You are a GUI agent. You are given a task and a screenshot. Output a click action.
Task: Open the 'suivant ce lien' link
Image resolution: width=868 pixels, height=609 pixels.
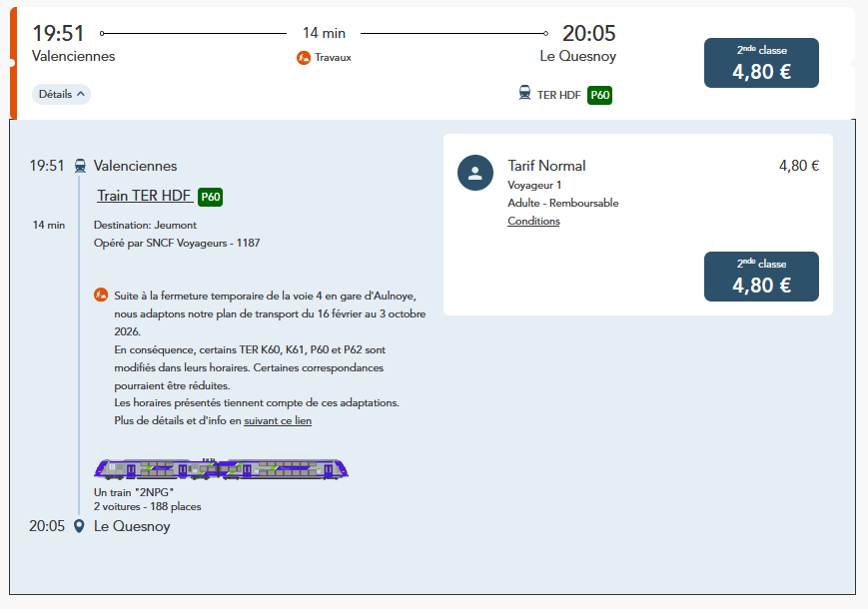point(278,420)
